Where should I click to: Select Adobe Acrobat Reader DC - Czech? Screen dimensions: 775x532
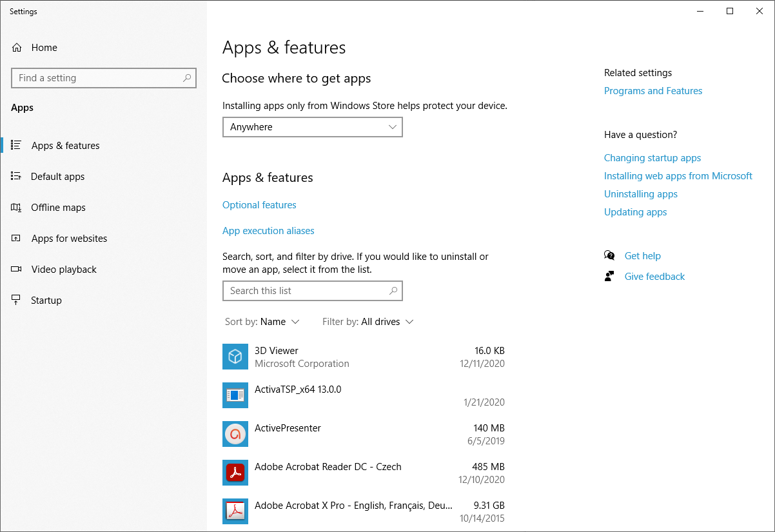364,473
